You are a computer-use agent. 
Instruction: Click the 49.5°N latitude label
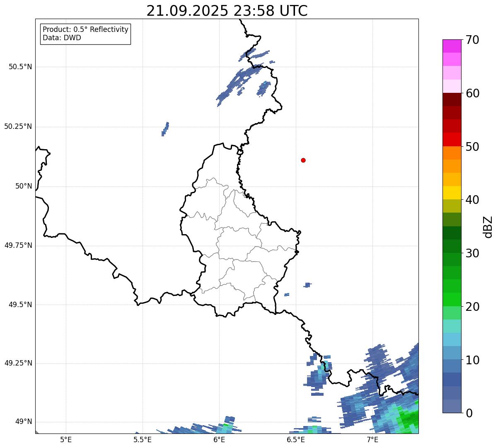[20, 305]
